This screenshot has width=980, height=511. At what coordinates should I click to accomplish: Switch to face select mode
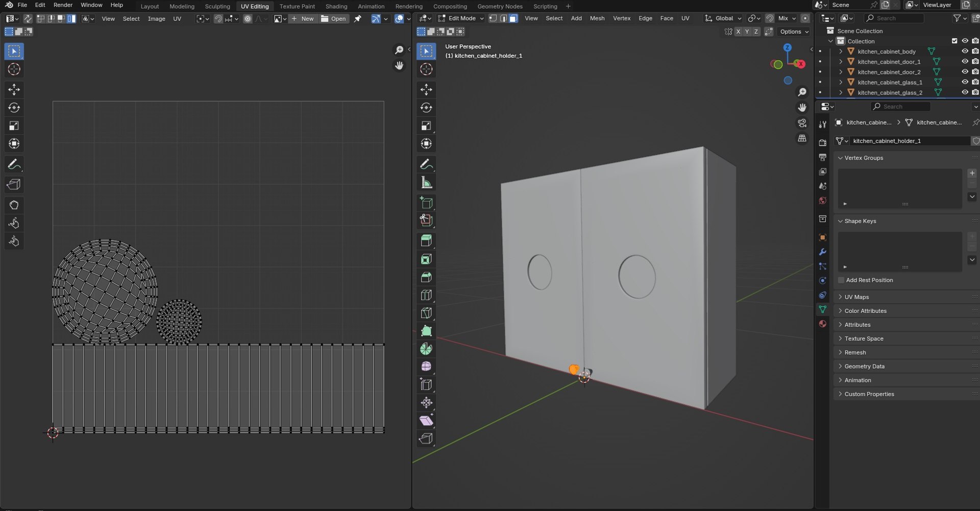coord(513,18)
